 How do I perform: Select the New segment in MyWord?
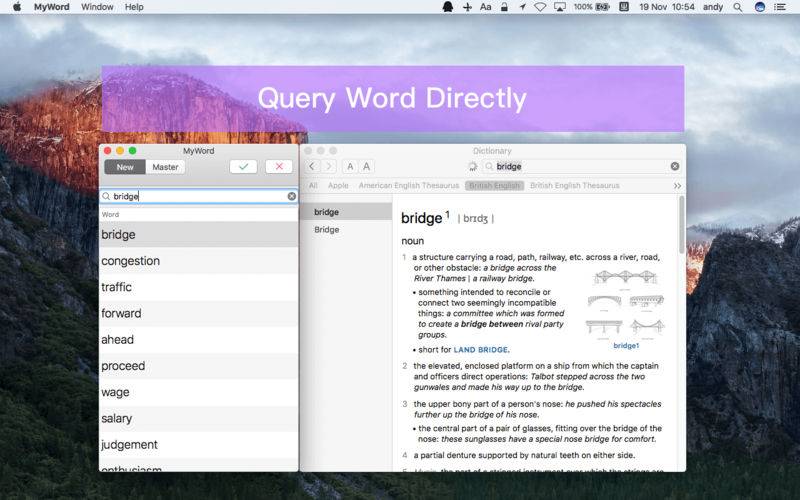[125, 167]
